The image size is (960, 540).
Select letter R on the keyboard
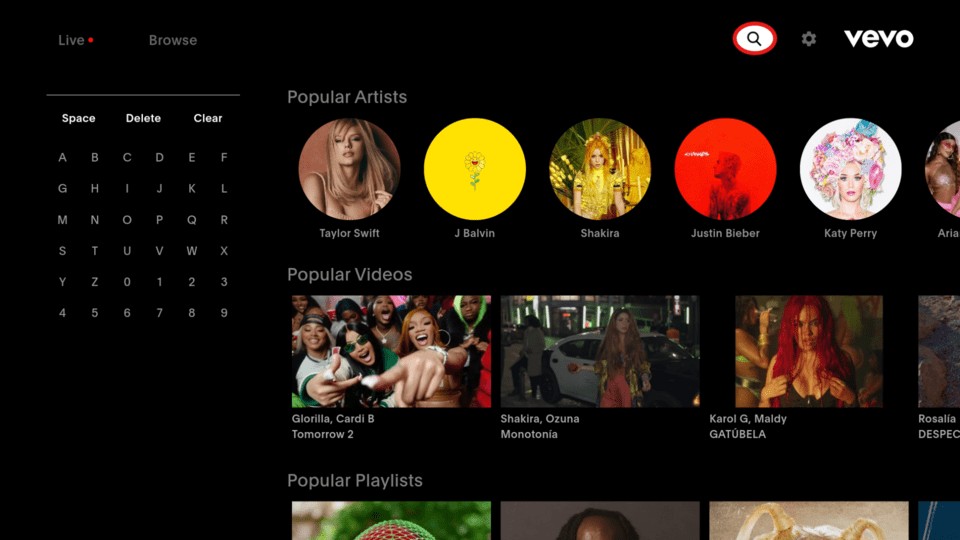(224, 220)
